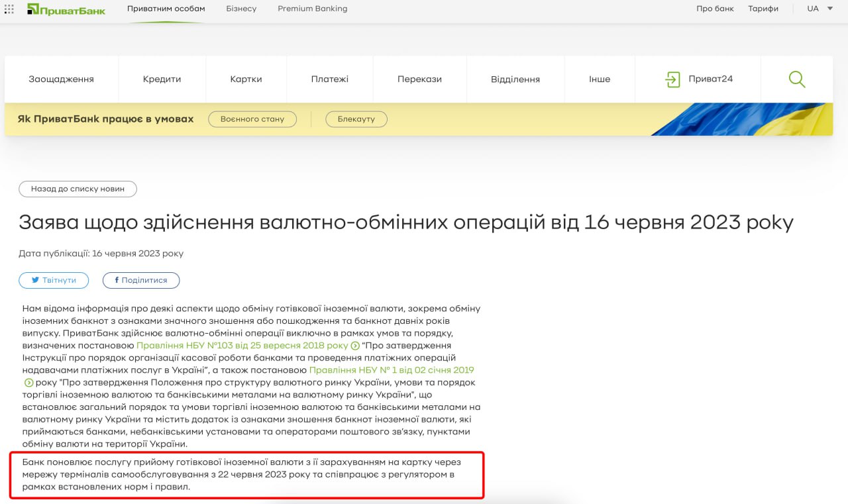Select the Приватним особам tab

[166, 9]
